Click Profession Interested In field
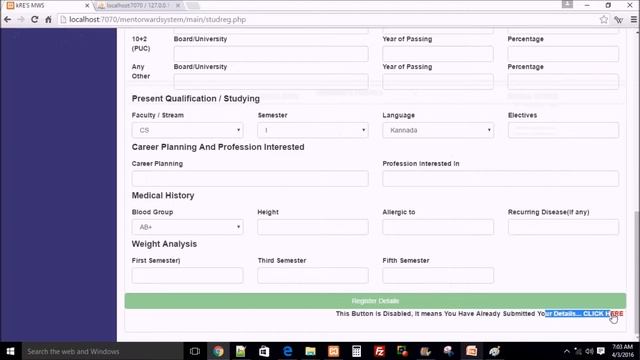 [x=500, y=179]
